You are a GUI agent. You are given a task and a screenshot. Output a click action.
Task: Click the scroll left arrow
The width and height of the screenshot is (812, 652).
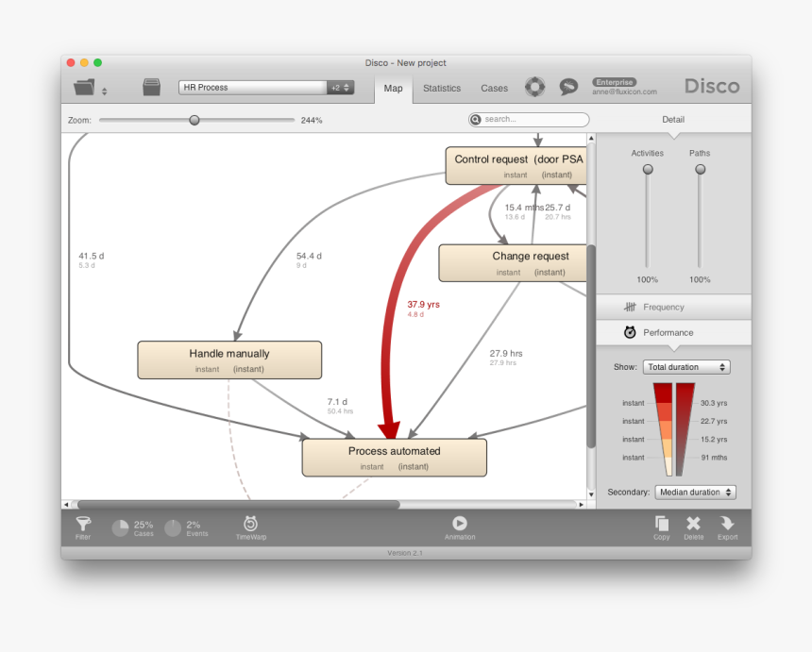click(x=66, y=504)
